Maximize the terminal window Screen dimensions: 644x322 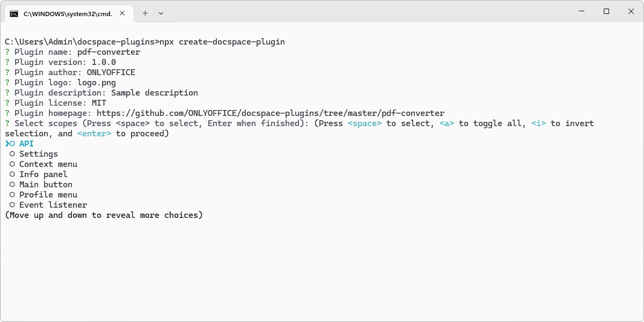[x=606, y=11]
